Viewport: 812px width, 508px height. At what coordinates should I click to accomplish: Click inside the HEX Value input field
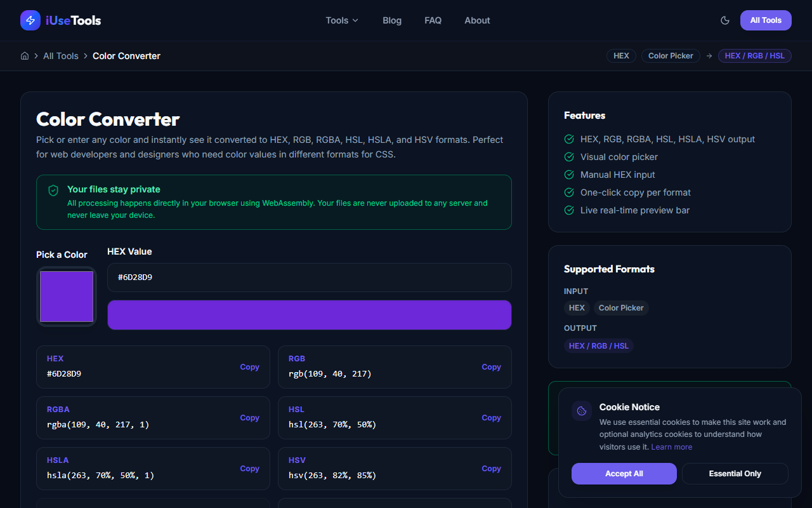click(x=309, y=277)
